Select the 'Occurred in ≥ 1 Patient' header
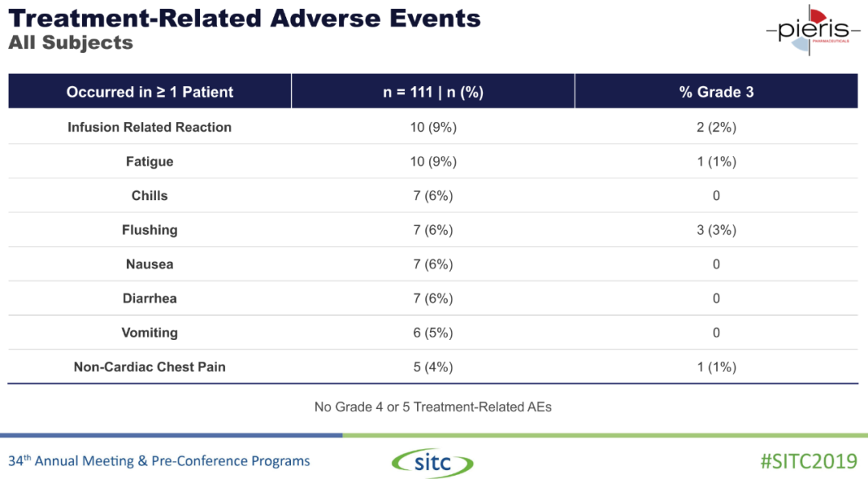 (x=149, y=92)
